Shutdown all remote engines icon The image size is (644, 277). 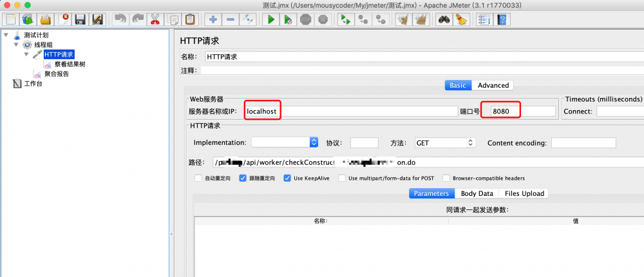pos(381,19)
